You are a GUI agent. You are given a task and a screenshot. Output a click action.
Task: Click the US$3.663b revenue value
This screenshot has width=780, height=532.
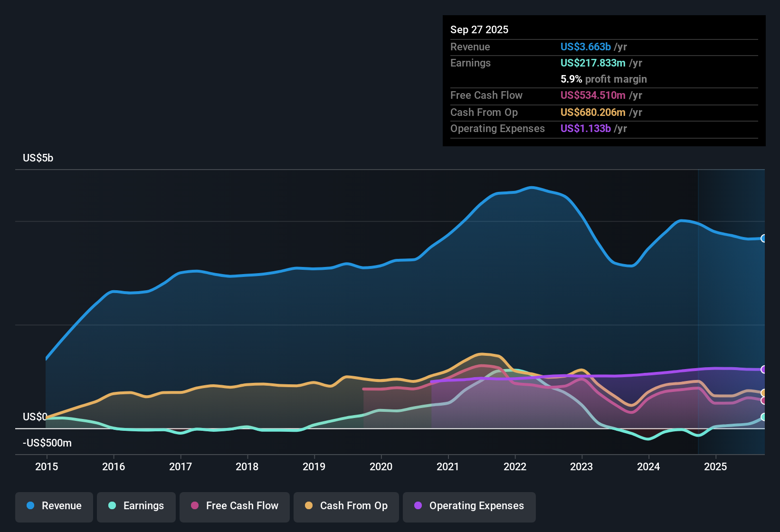586,47
